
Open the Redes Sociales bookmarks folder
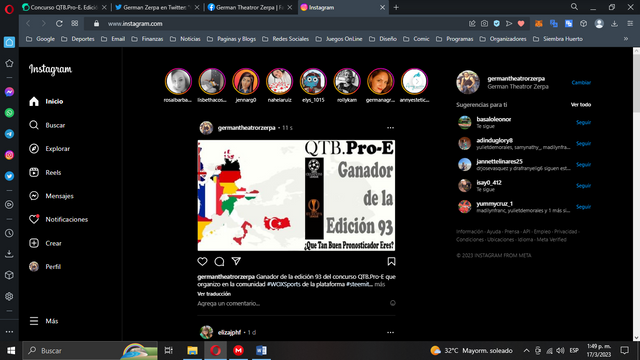point(285,39)
